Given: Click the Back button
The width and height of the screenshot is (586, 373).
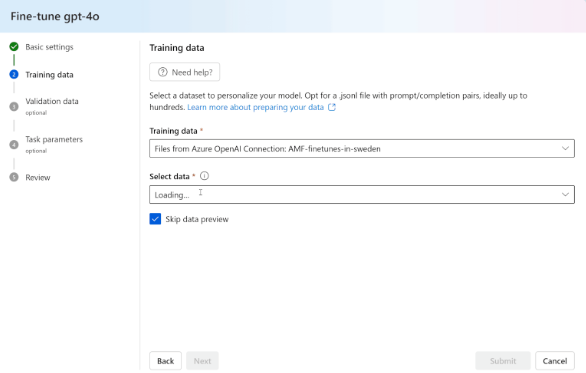Looking at the screenshot, I should point(166,361).
